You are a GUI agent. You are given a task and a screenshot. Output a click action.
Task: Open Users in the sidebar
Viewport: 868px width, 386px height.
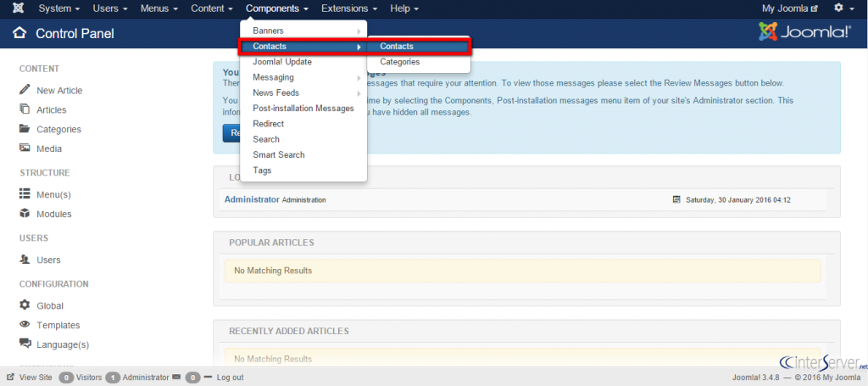click(x=48, y=260)
